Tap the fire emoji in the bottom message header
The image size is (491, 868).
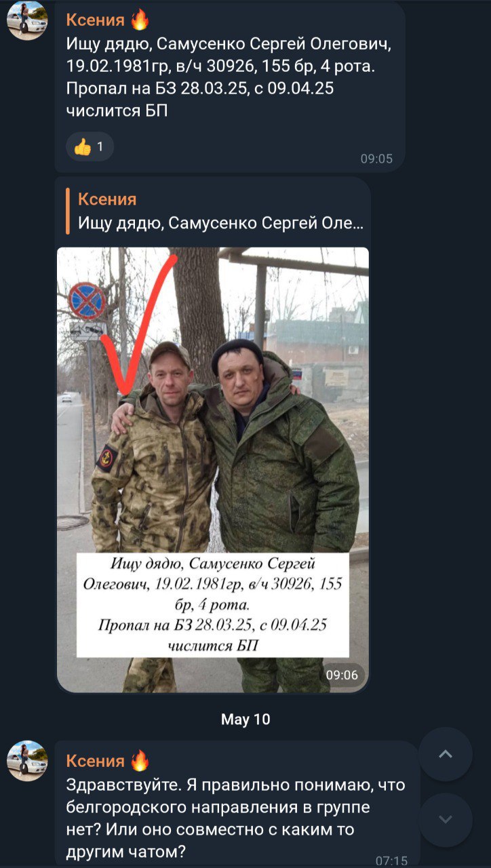click(x=140, y=761)
